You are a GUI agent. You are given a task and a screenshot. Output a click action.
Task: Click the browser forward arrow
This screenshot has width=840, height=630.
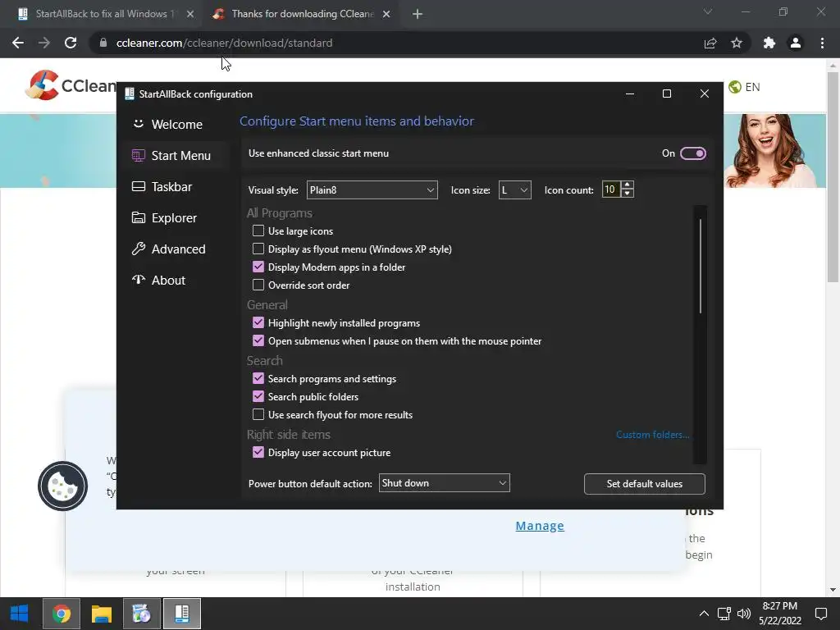[44, 43]
